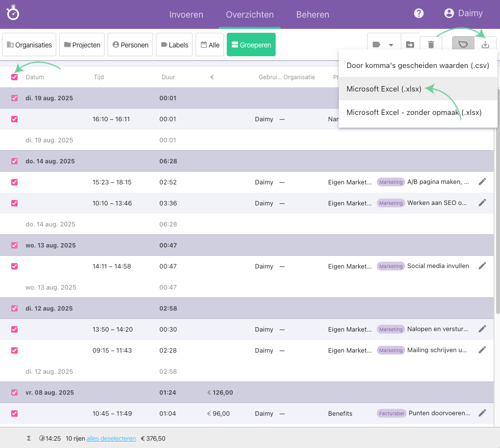
Task: Click the stopwatch app logo
Action: (x=13, y=13)
